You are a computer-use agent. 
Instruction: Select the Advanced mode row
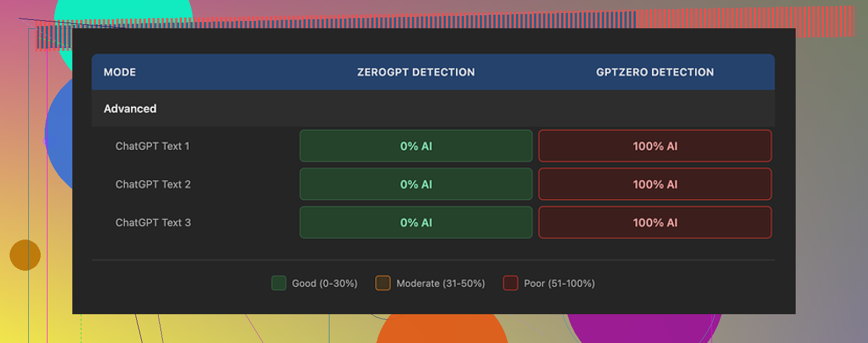130,108
